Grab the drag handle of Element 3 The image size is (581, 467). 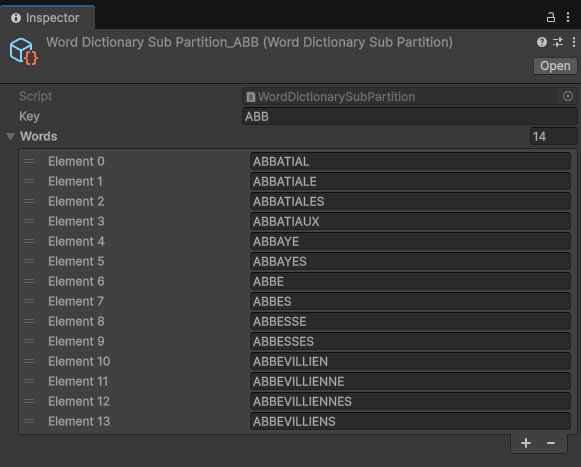[x=29, y=221]
